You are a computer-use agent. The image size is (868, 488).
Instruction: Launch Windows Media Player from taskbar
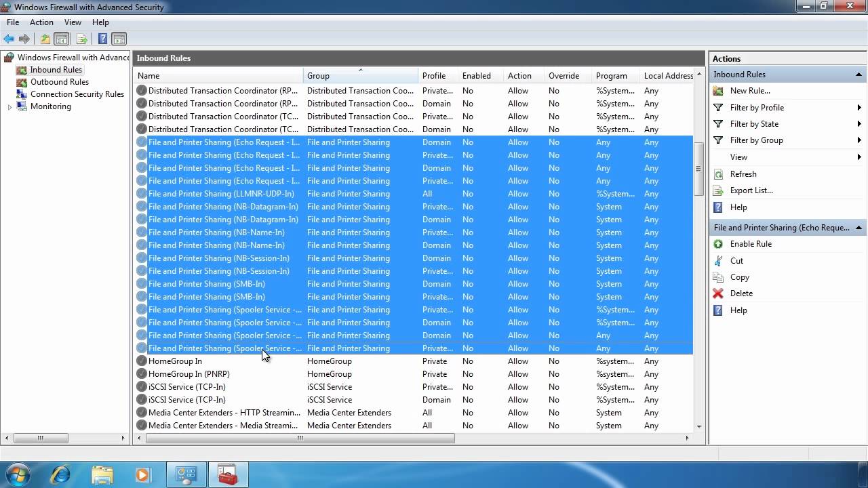click(142, 474)
